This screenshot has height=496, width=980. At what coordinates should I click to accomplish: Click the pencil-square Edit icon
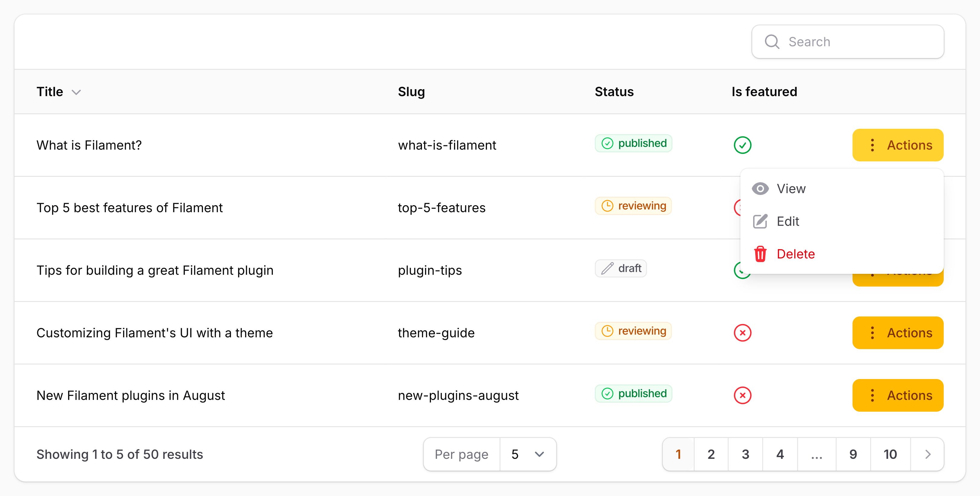pyautogui.click(x=760, y=221)
